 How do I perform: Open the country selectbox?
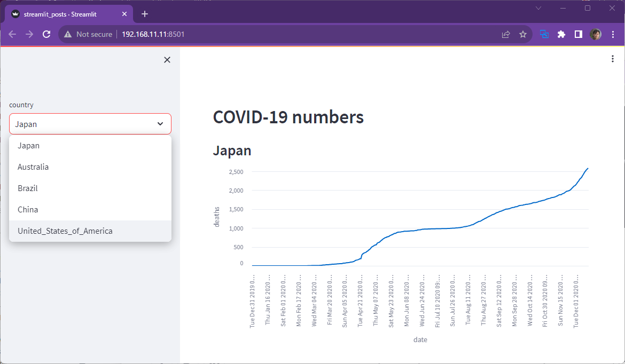90,123
